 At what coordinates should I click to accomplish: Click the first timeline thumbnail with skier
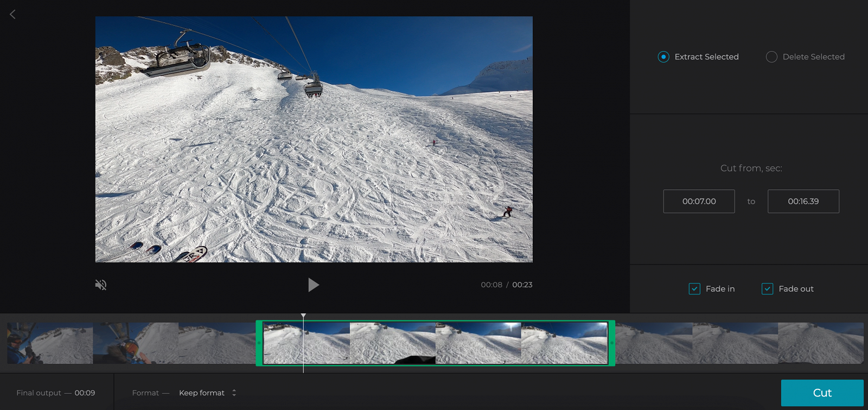pos(50,343)
